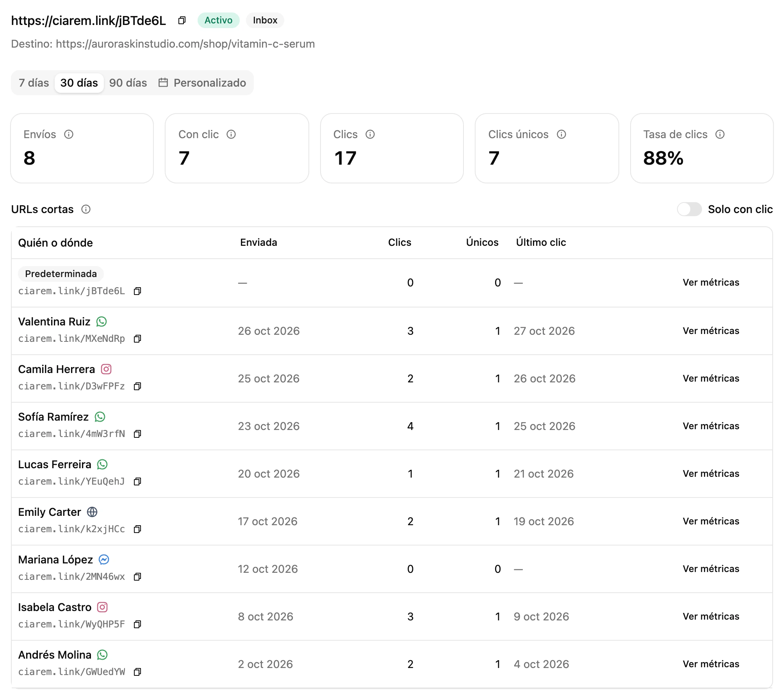Click the info icon next to Clics únicos

click(561, 134)
